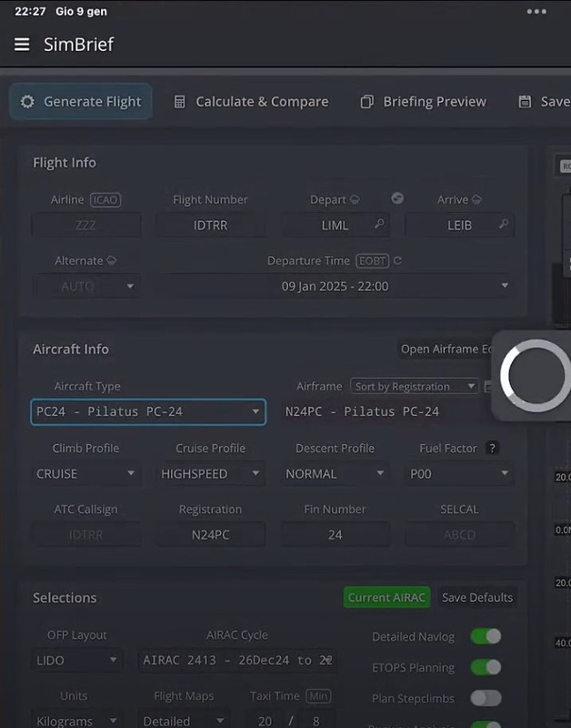The width and height of the screenshot is (571, 728).
Task: Click the EOBT badge next to Departure Time
Action: coord(372,261)
